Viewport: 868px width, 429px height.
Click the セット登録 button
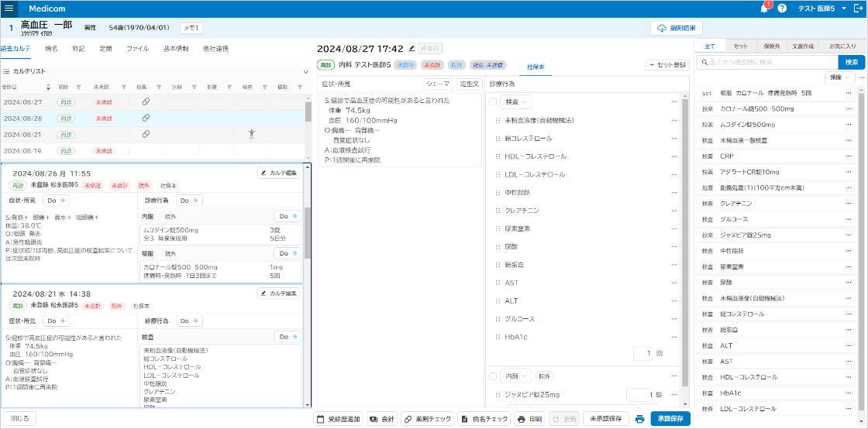coord(667,65)
